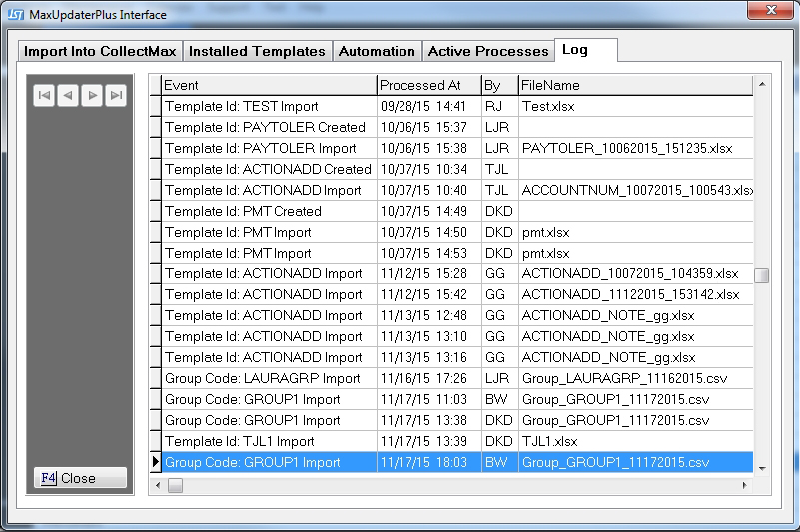The width and height of the screenshot is (800, 532).
Task: Go to first log record
Action: point(44,95)
